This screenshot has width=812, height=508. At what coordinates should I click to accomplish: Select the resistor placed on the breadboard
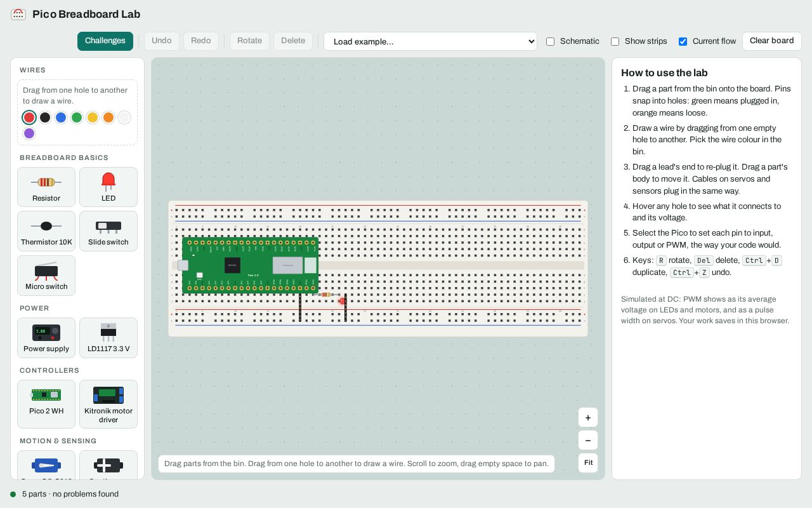pos(326,295)
